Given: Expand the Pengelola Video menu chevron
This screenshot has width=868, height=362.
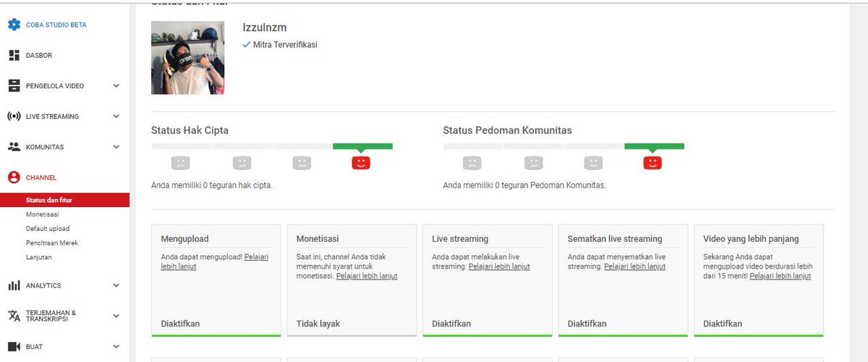Looking at the screenshot, I should click(x=116, y=85).
